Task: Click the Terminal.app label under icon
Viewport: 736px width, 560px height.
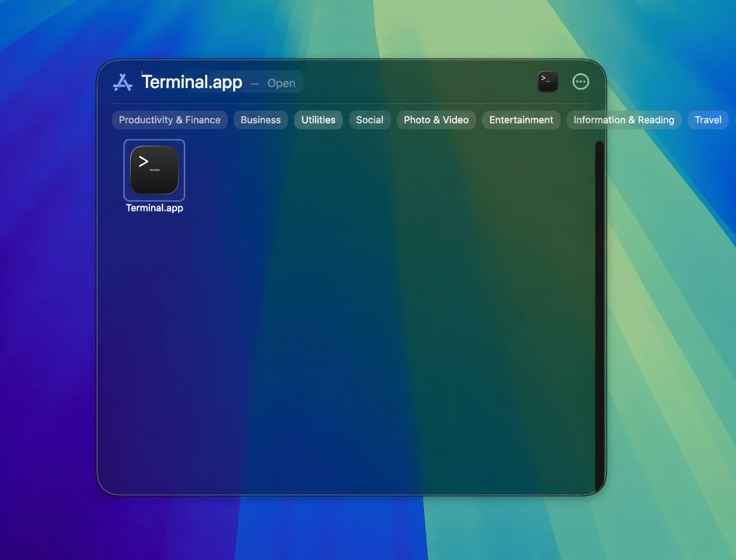Action: pyautogui.click(x=154, y=208)
